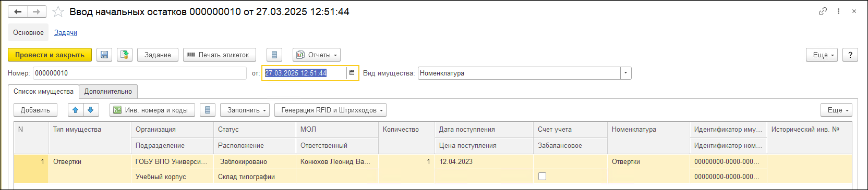This screenshot has height=190, width=868.
Task: Save document with the floppy disk icon
Action: 104,55
